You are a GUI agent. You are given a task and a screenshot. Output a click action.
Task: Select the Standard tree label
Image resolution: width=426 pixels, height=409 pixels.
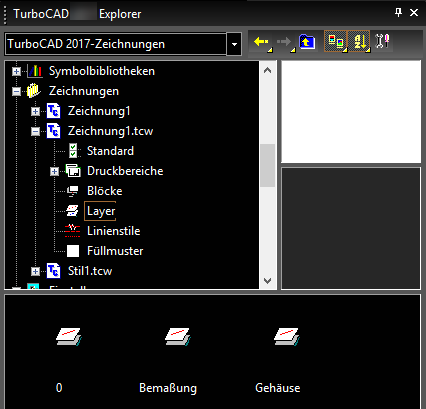pos(110,151)
